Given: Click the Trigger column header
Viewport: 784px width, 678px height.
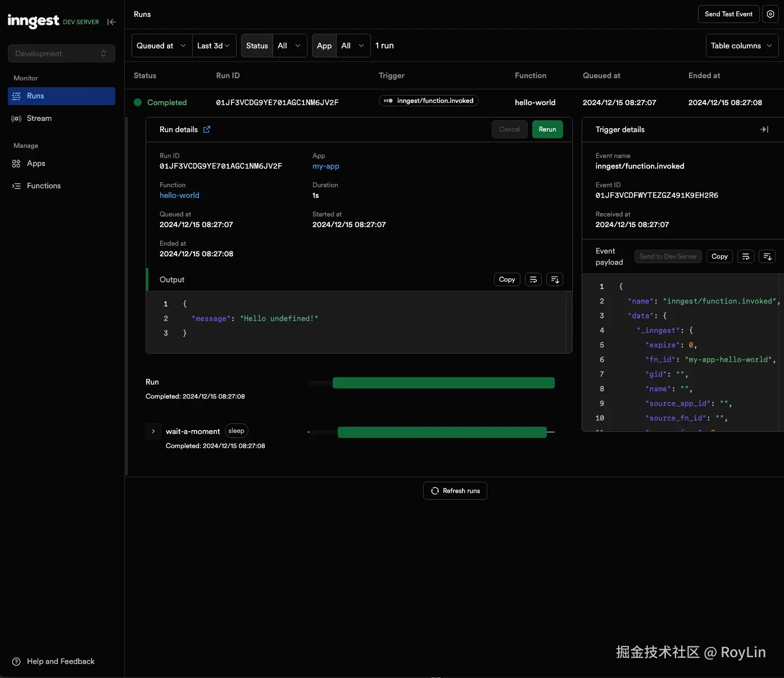Looking at the screenshot, I should click(x=392, y=75).
